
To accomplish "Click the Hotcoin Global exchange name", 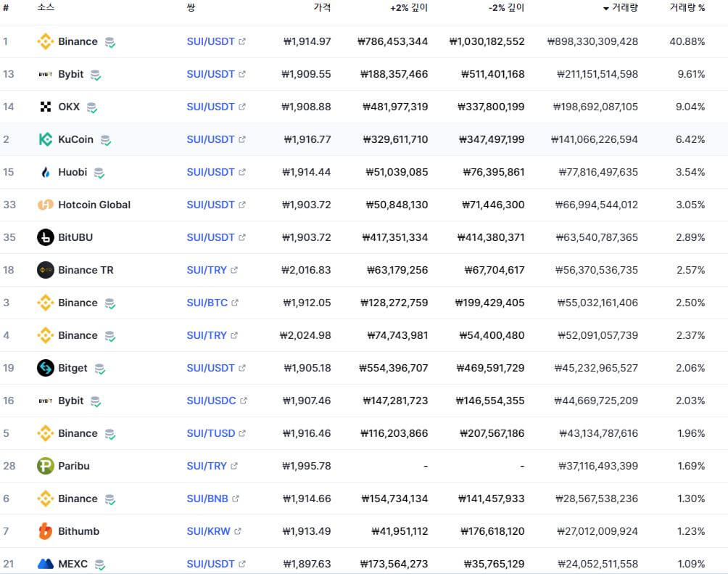I will 94,205.
